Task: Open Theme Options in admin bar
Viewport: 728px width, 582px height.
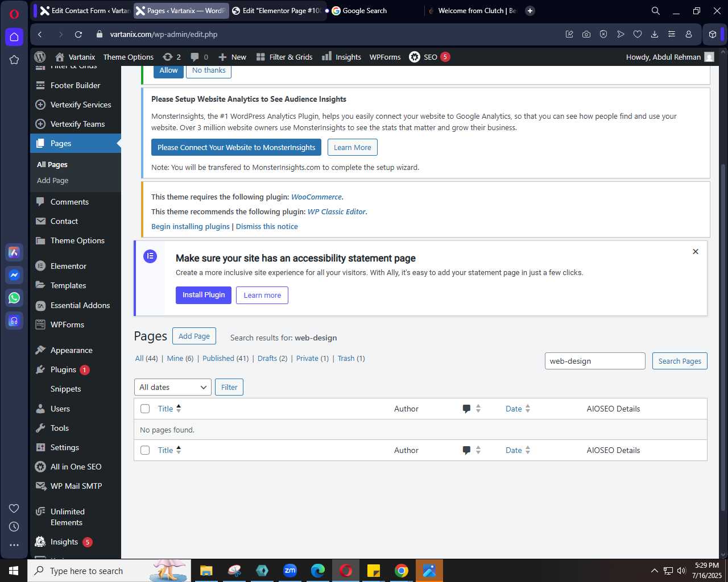Action: coord(129,57)
